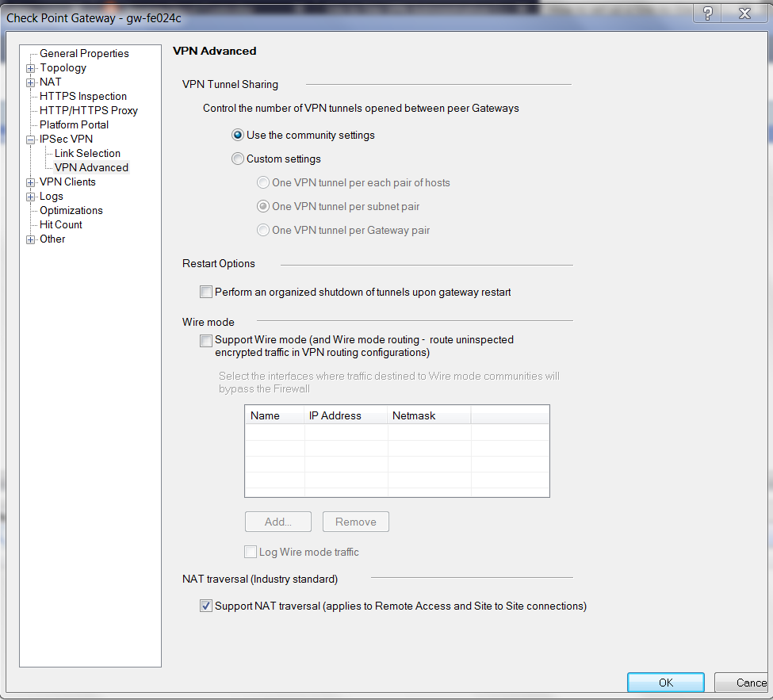Expand the Logs tree node

31,197
